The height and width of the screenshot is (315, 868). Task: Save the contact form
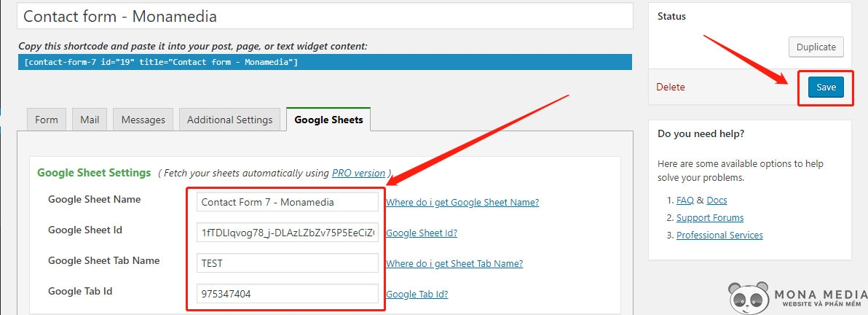tap(826, 87)
